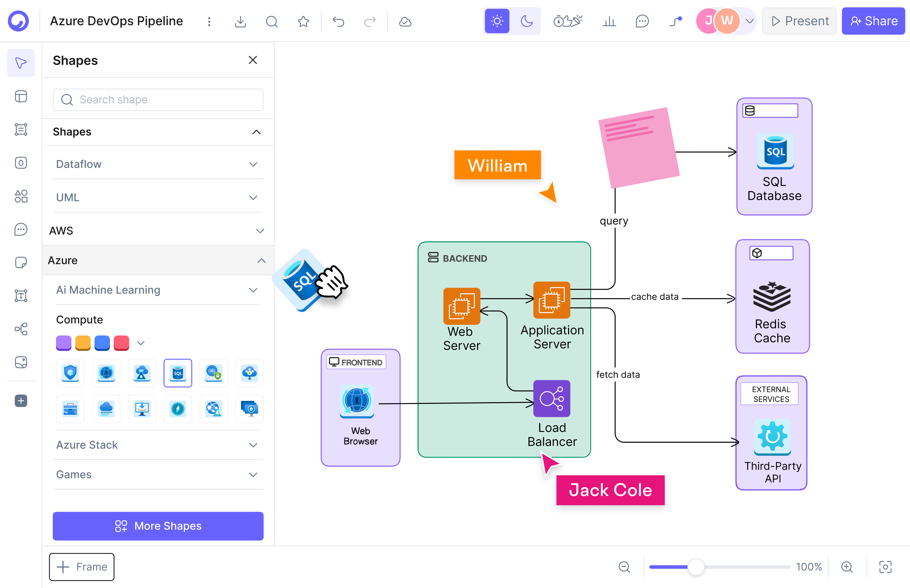Click the redo arrow
This screenshot has width=910, height=588.
click(370, 21)
